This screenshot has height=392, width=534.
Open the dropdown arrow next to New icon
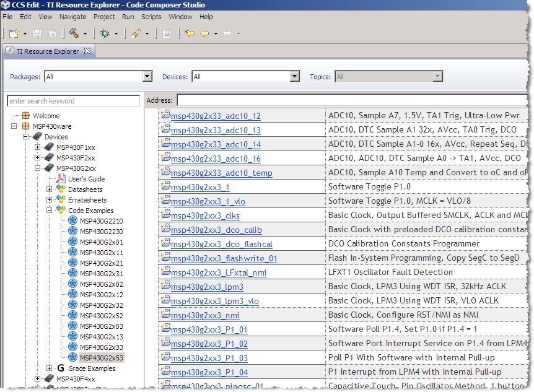point(25,33)
